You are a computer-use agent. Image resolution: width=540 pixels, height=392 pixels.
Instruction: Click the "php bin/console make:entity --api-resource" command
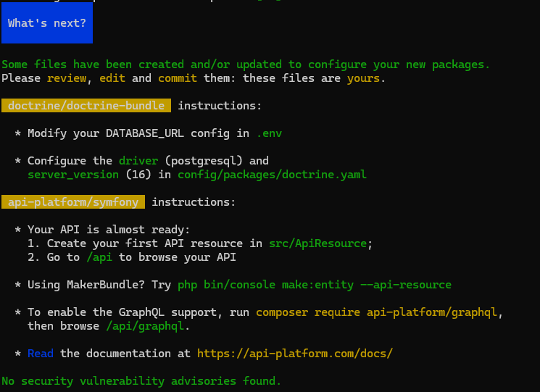coord(315,285)
